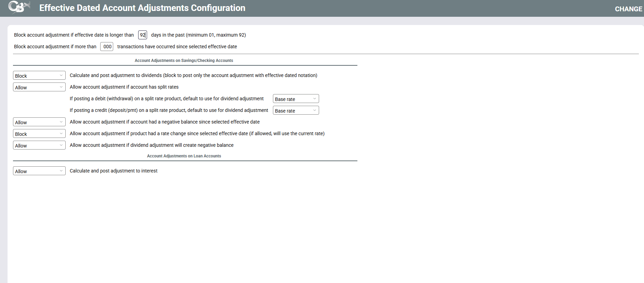Screen dimensions: 644x283
Task: Click the days in the past input field
Action: [x=142, y=35]
